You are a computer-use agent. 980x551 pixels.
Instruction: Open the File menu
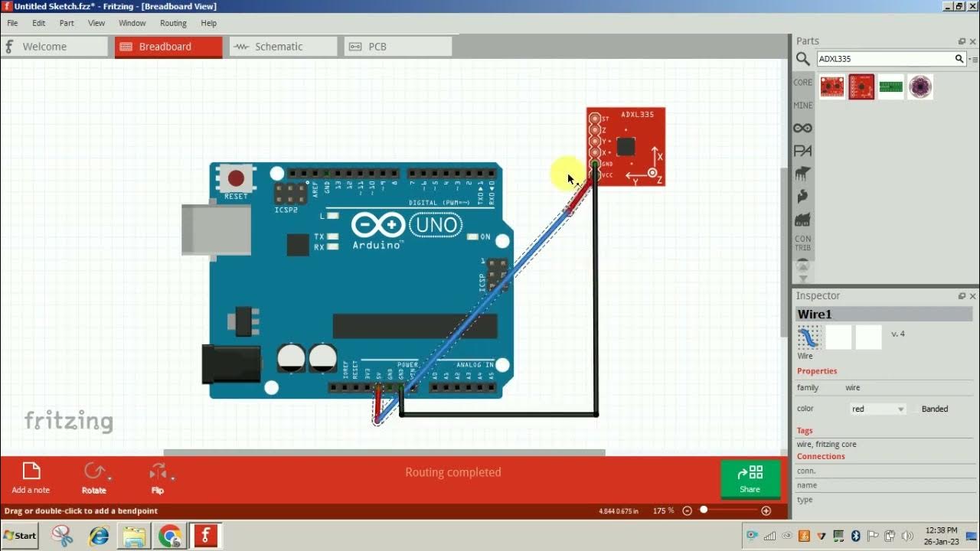click(12, 23)
